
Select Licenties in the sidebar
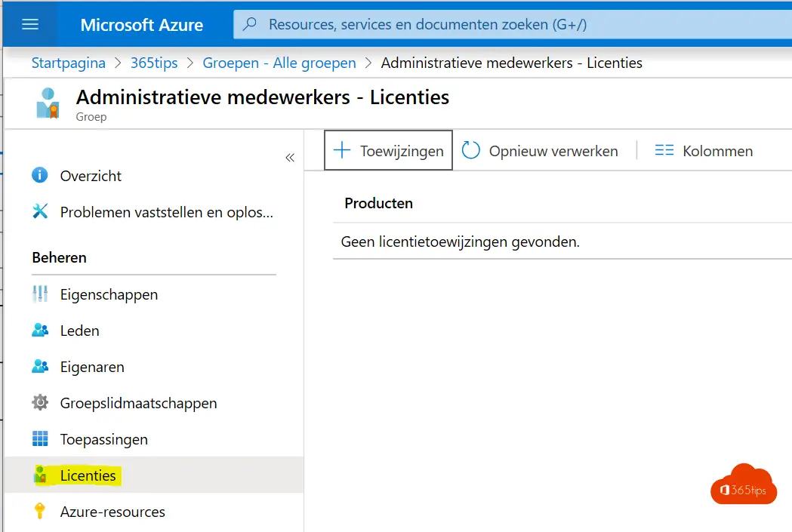coord(154,475)
